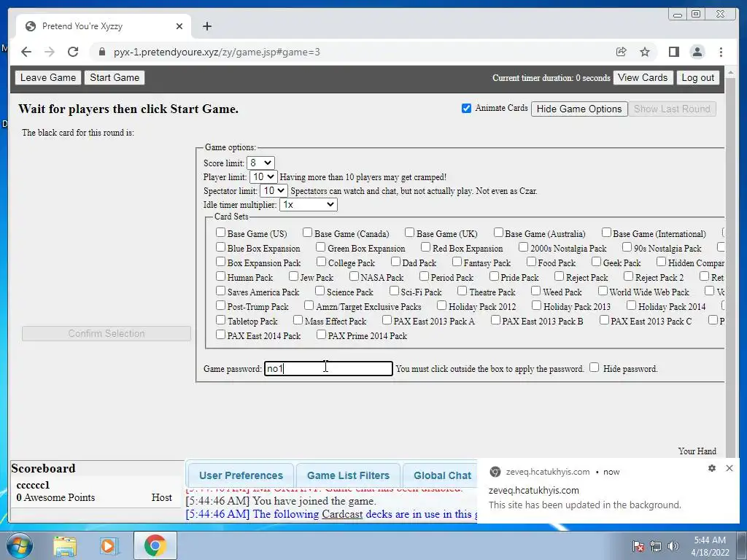Launch Windows Media Player from taskbar
Viewport: 747px width, 560px height.
[x=108, y=545]
